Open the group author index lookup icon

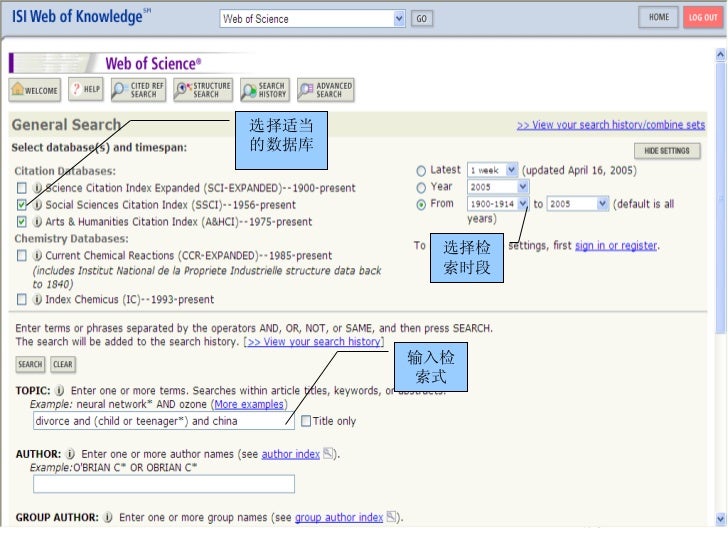pos(391,516)
